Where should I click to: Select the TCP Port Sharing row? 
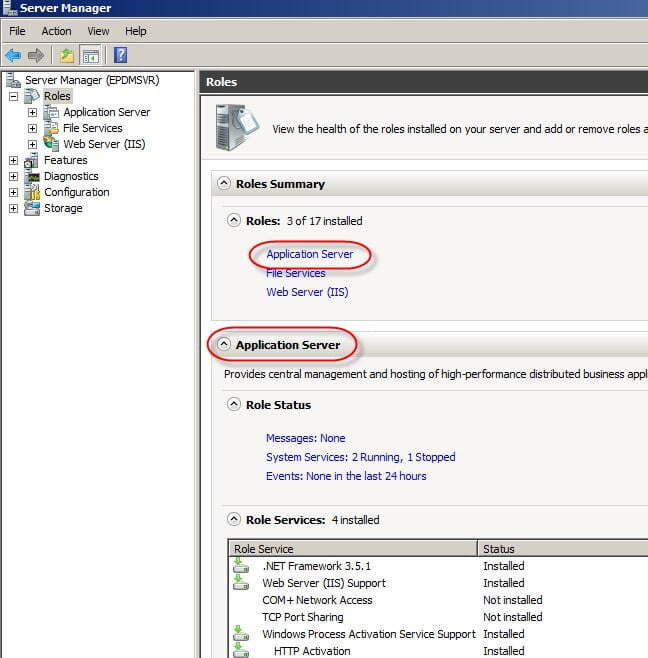[x=302, y=617]
